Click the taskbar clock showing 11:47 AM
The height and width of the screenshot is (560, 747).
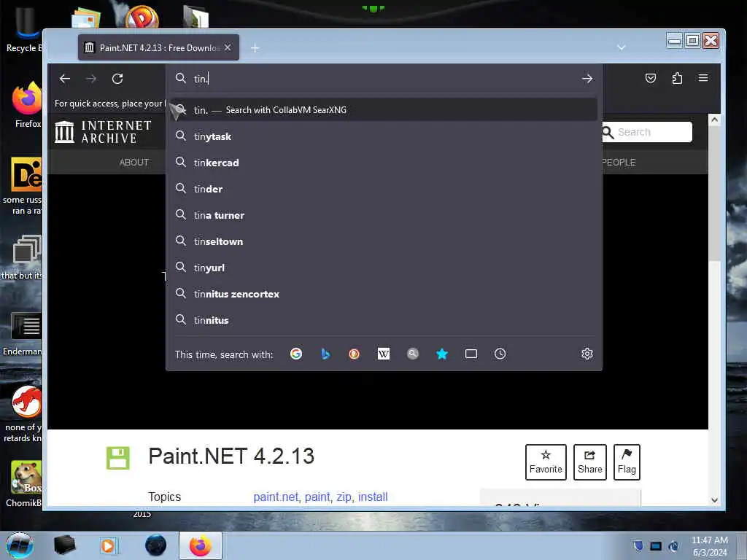point(709,546)
